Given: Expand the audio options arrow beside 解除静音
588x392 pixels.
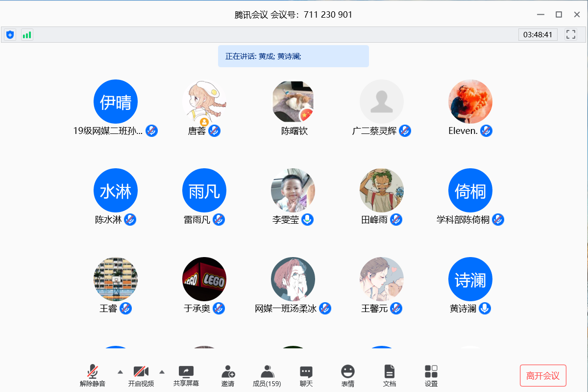Looking at the screenshot, I should (x=120, y=371).
